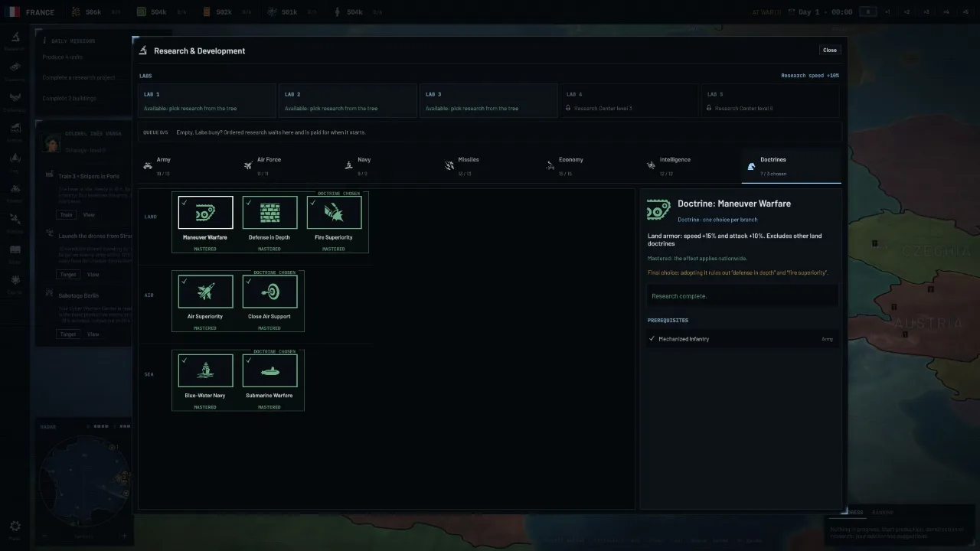980x551 pixels.
Task: Open Diplomacy from the left sidebar
Action: (x=15, y=101)
